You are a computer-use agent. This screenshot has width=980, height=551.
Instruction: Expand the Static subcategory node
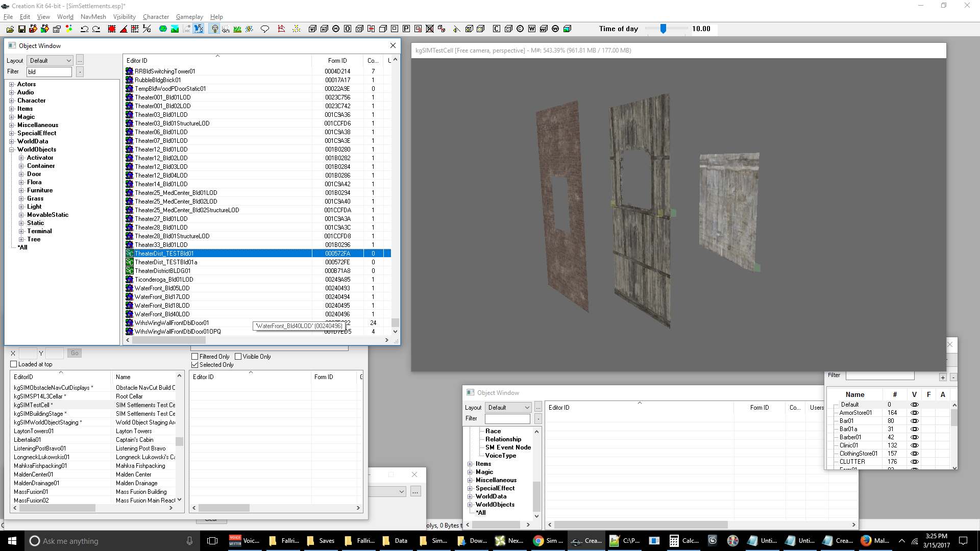pos(21,223)
